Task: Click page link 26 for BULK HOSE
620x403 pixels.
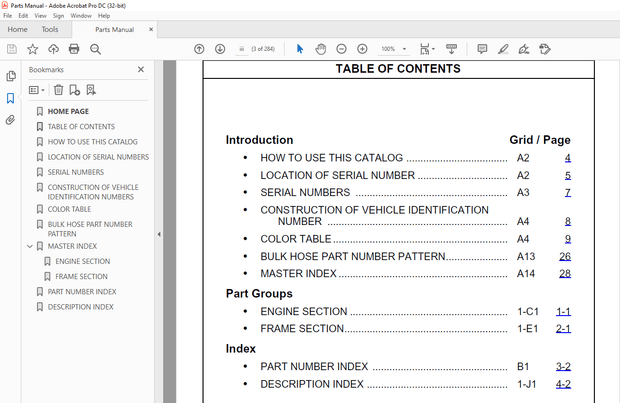Action: click(x=565, y=257)
